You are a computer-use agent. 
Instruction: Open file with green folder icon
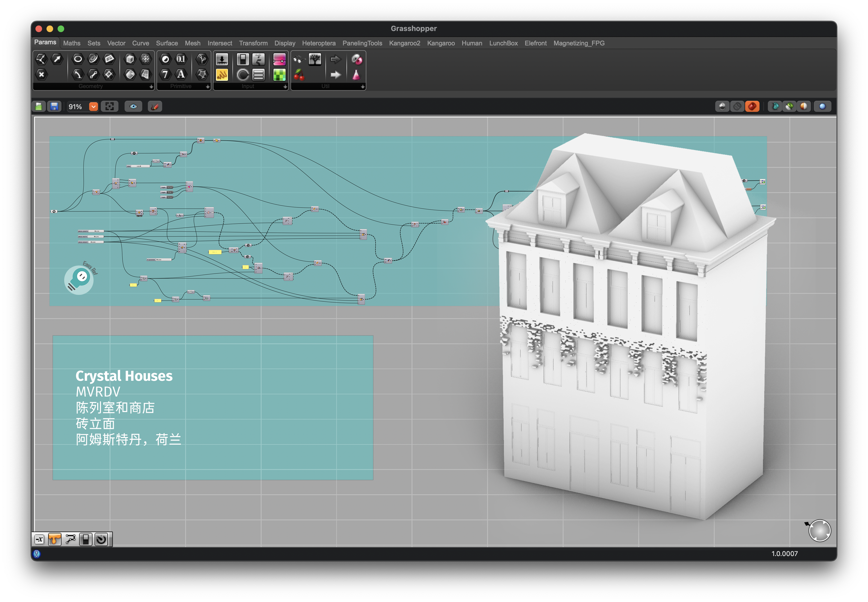tap(39, 107)
